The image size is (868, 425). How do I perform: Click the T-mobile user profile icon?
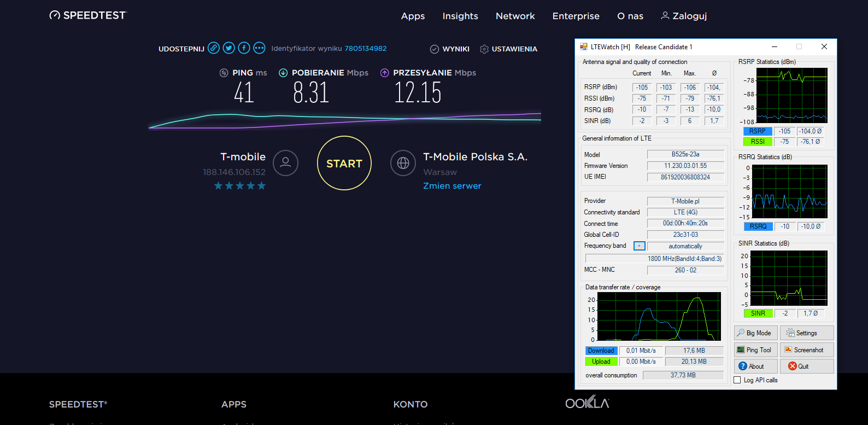285,163
